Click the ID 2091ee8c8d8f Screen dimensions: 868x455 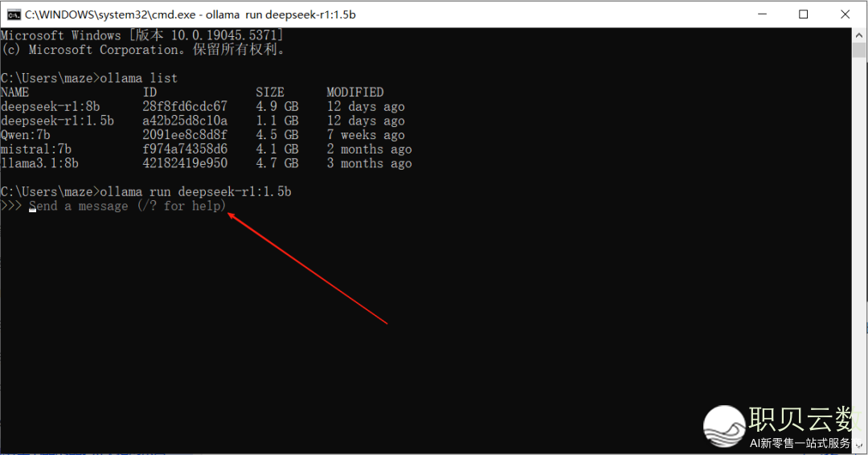pos(185,135)
